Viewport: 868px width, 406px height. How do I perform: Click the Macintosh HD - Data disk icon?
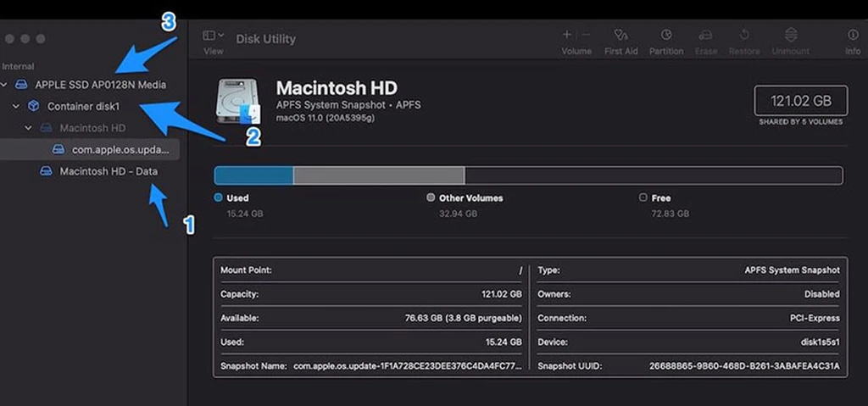tap(47, 171)
